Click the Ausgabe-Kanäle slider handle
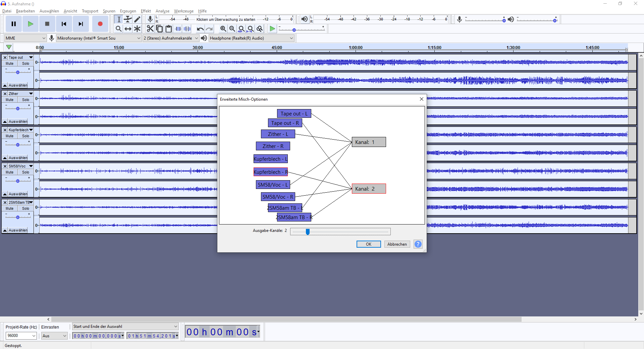The width and height of the screenshot is (644, 349). click(308, 232)
